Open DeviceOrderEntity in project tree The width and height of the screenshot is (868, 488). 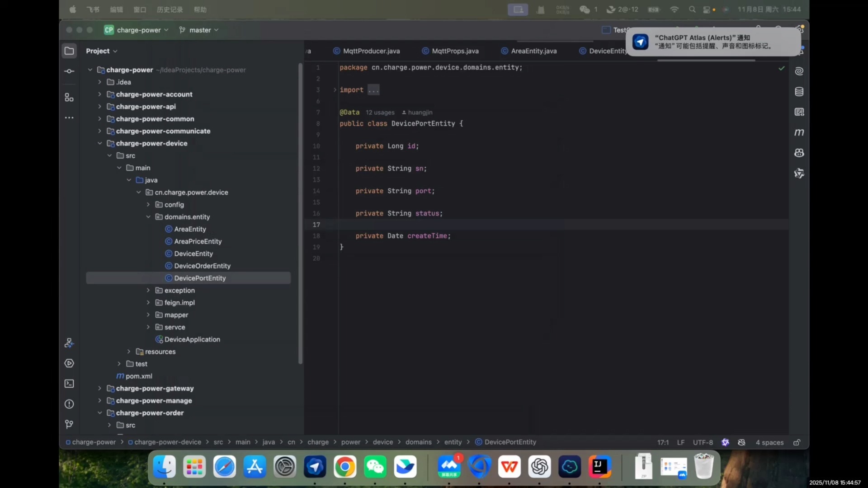tap(202, 266)
